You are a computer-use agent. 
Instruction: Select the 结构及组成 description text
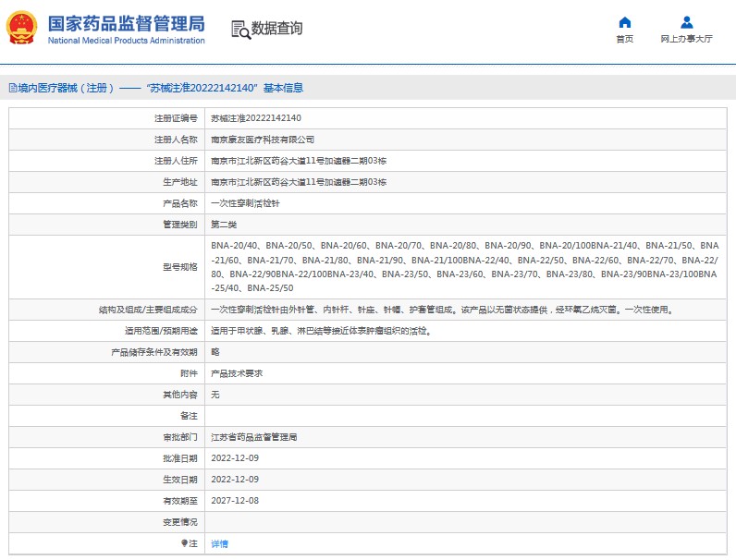click(443, 310)
